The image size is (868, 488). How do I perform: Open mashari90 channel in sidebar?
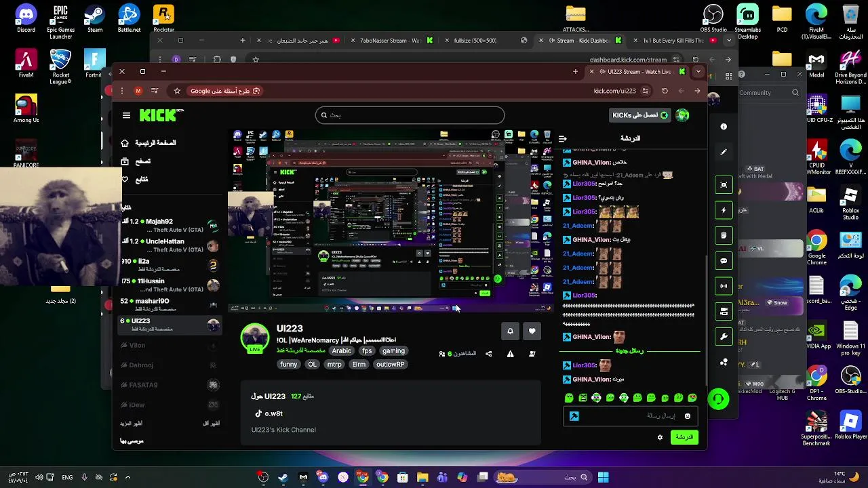[x=170, y=305]
